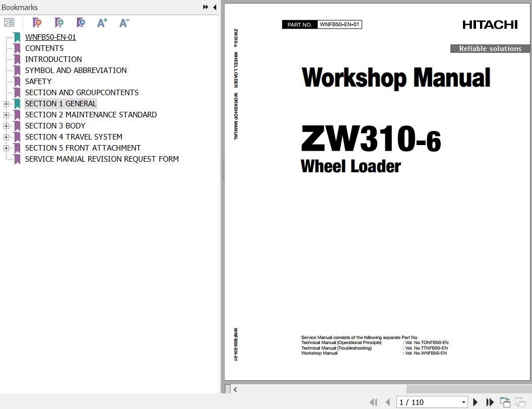Jump to the SAFETY bookmark
Image resolution: width=532 pixels, height=409 pixels.
(38, 82)
